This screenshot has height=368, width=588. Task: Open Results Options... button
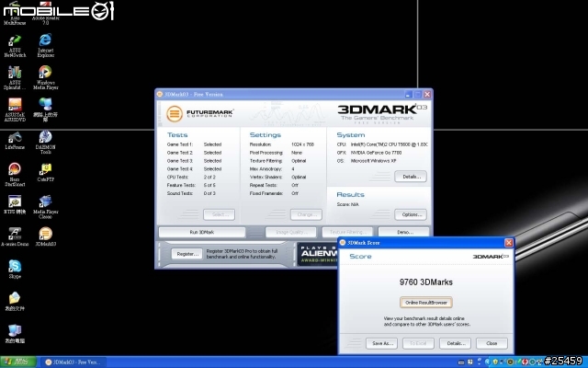[x=411, y=214]
